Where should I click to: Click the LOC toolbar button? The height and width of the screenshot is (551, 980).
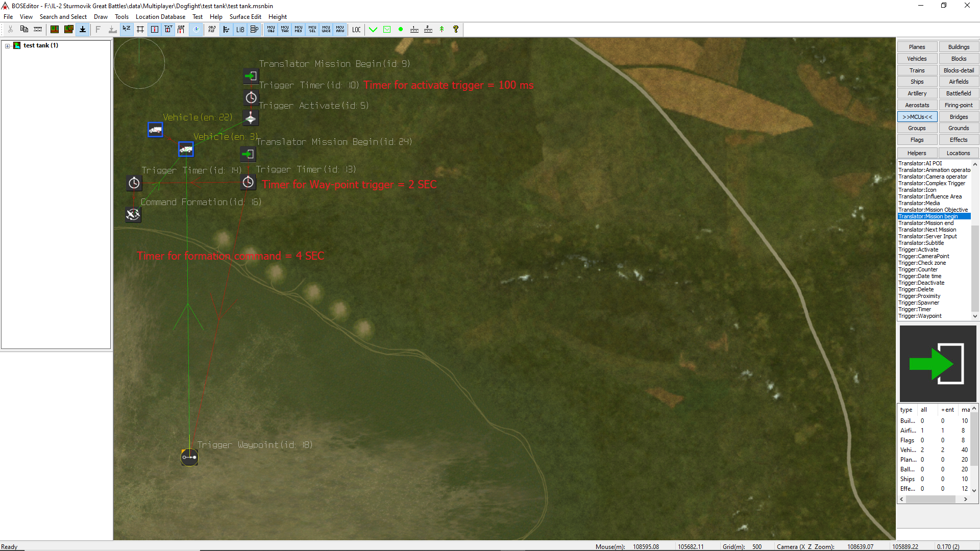[x=356, y=30]
